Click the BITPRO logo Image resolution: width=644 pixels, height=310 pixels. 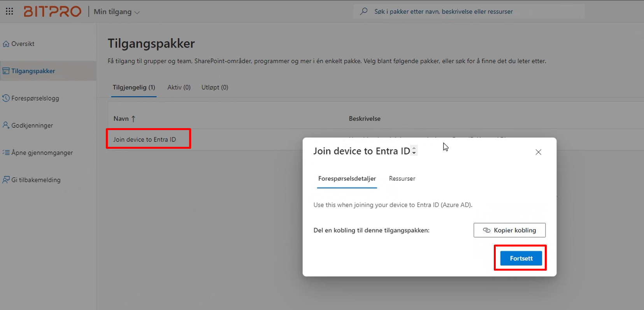click(x=53, y=11)
